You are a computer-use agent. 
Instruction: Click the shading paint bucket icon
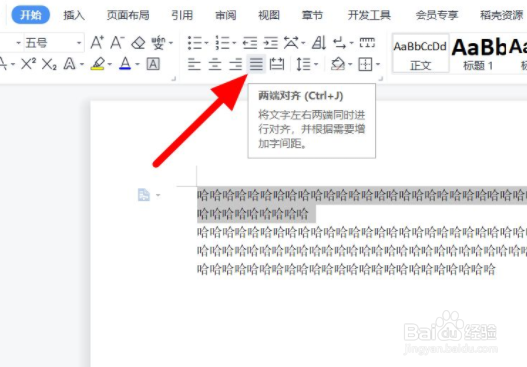click(x=338, y=64)
